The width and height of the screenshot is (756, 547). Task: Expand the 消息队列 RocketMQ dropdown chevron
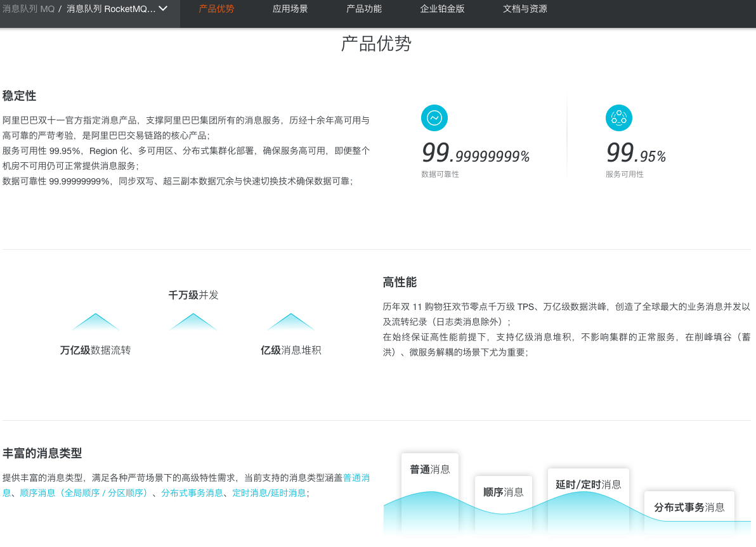(163, 8)
